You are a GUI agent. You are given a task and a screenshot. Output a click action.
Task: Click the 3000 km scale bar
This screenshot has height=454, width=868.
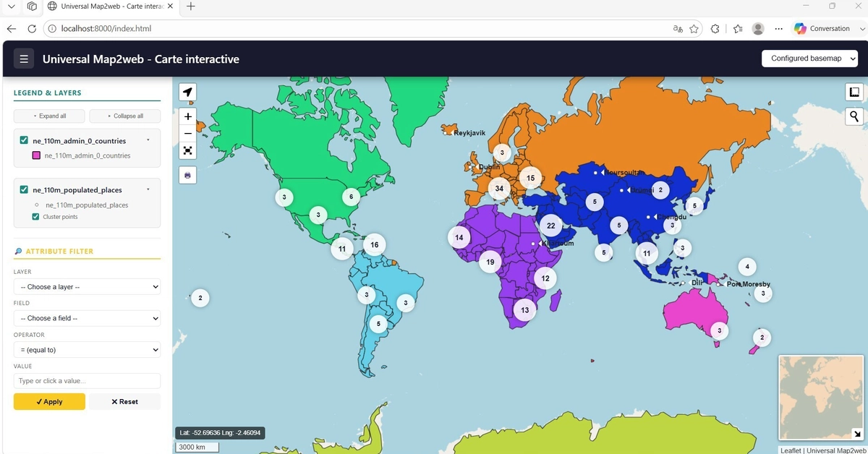click(197, 447)
